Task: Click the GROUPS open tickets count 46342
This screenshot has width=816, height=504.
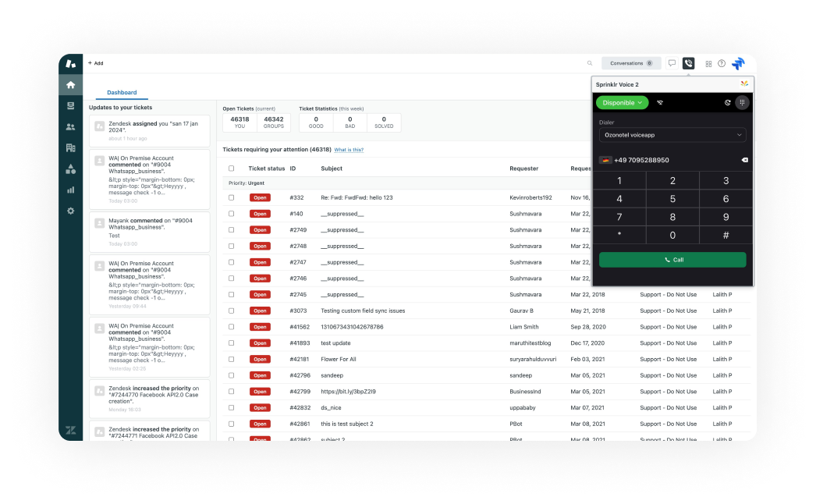Action: click(273, 122)
